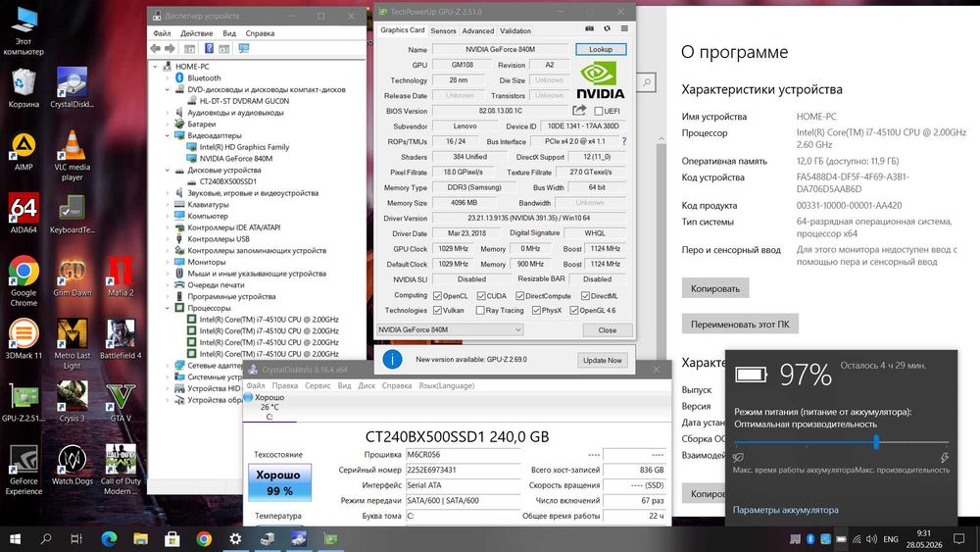The width and height of the screenshot is (980, 552).
Task: Toggle the PhysX checkbox
Action: tap(536, 310)
